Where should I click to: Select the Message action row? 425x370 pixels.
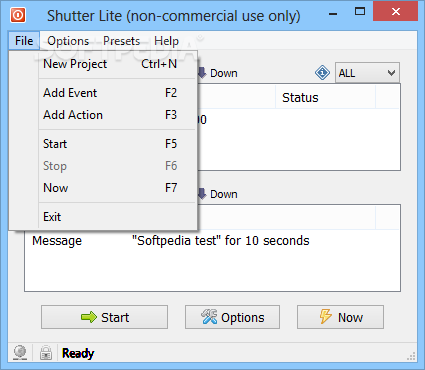(212, 241)
